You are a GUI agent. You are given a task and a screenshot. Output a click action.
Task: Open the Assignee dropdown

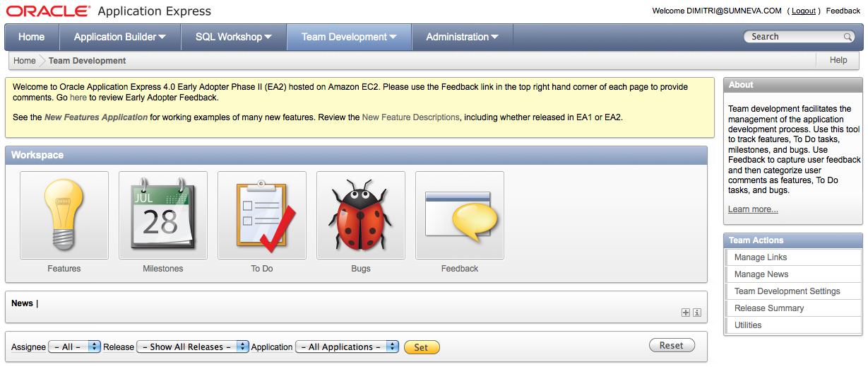click(x=75, y=347)
